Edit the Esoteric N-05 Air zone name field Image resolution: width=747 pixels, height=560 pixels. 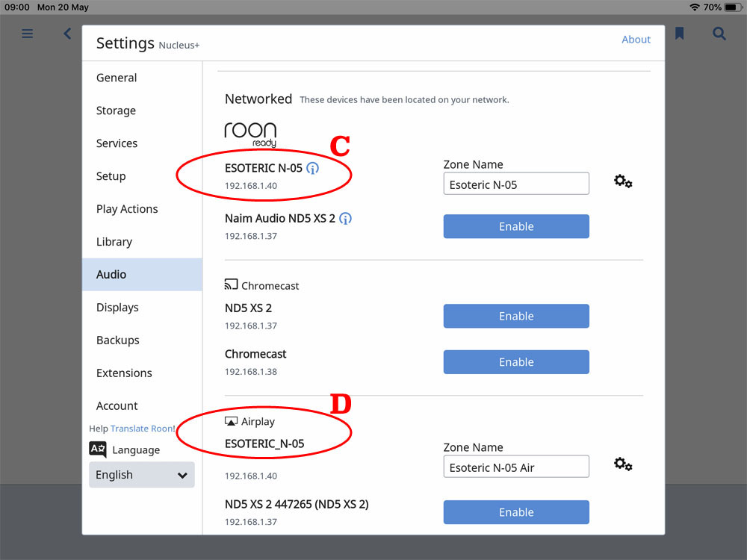click(516, 467)
